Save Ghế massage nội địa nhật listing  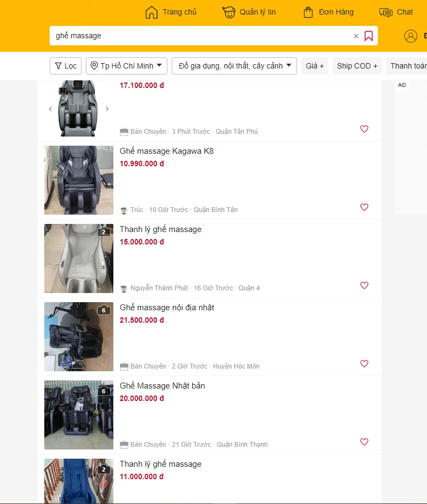click(364, 364)
